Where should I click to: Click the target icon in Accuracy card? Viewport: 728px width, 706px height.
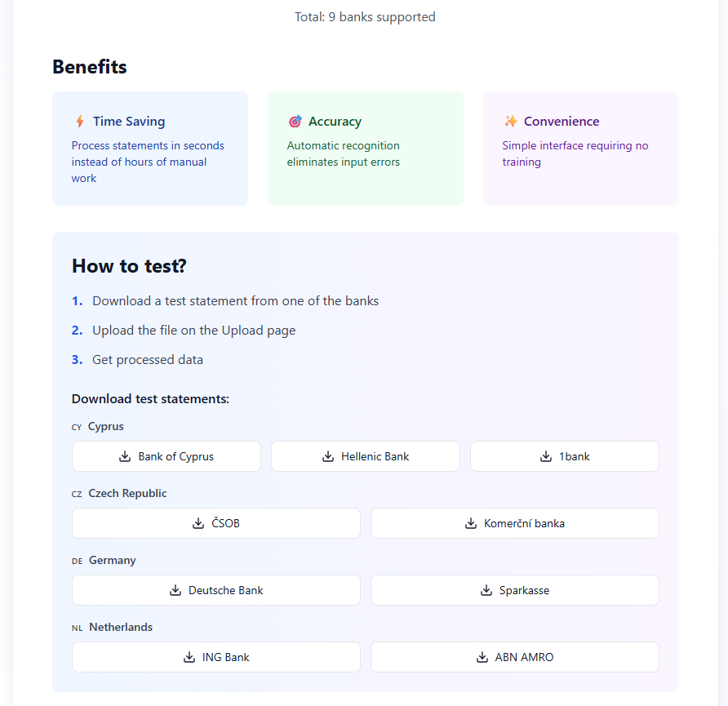coord(295,121)
